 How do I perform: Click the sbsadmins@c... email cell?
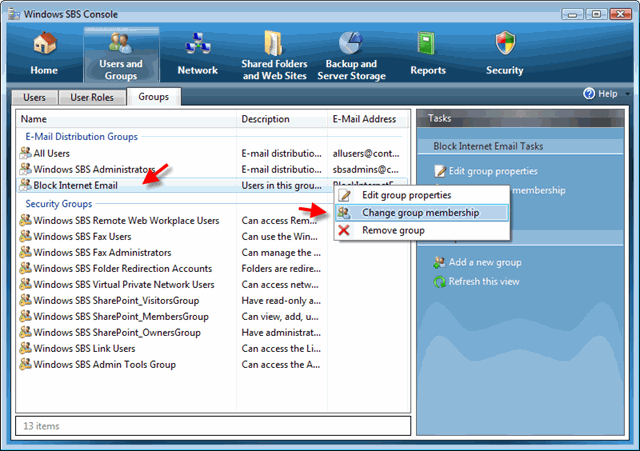(x=366, y=169)
